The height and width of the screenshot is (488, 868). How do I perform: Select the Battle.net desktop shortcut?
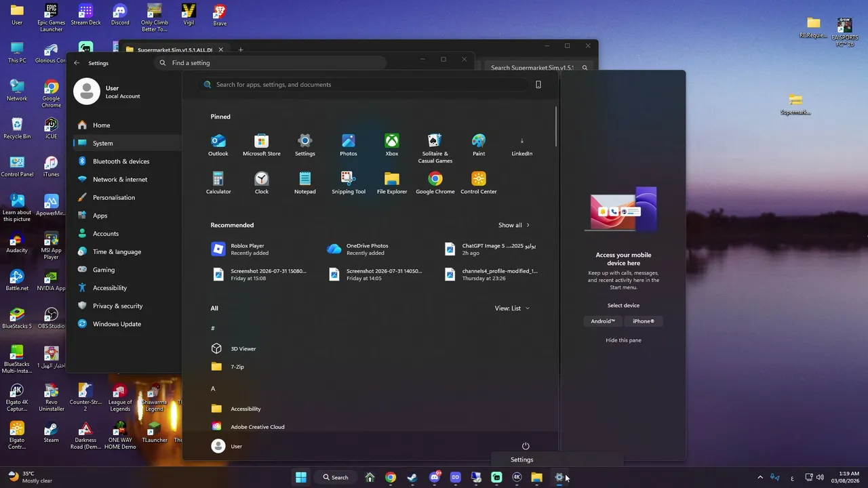(x=17, y=281)
